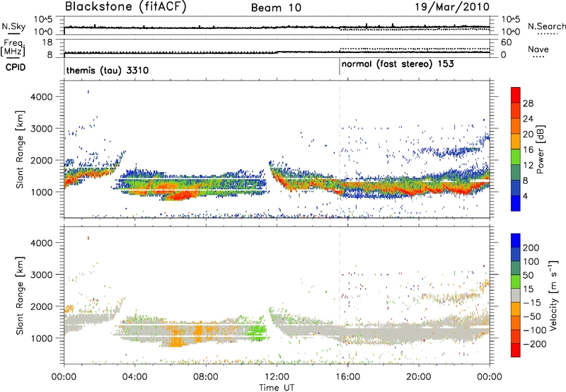Click the gray -15 to 15 velocity swatch
Viewport: 566px width, 392px height.
click(x=516, y=295)
